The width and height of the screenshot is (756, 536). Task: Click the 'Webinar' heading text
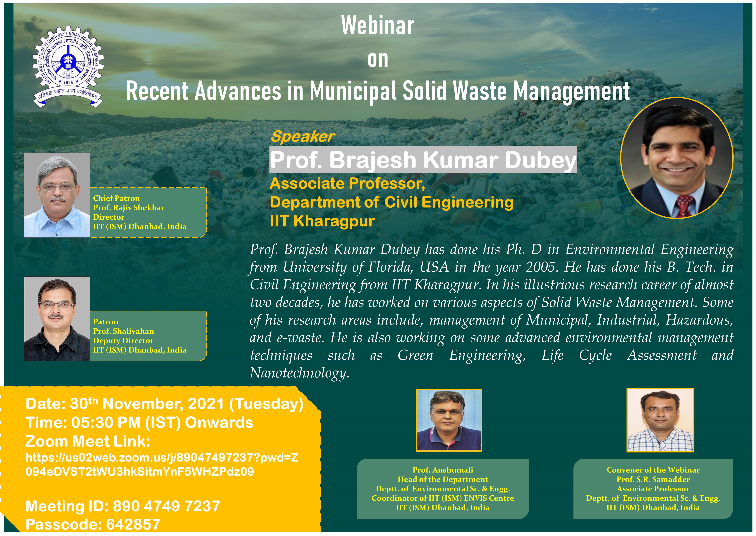(x=378, y=25)
